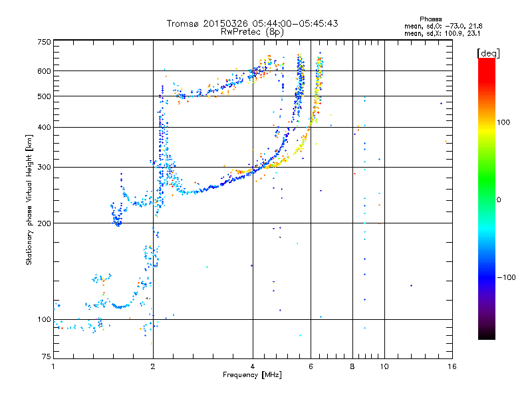Image resolution: width=532 pixels, height=399 pixels.
Task: Click the x-axis tick label 6
Action: pos(311,366)
